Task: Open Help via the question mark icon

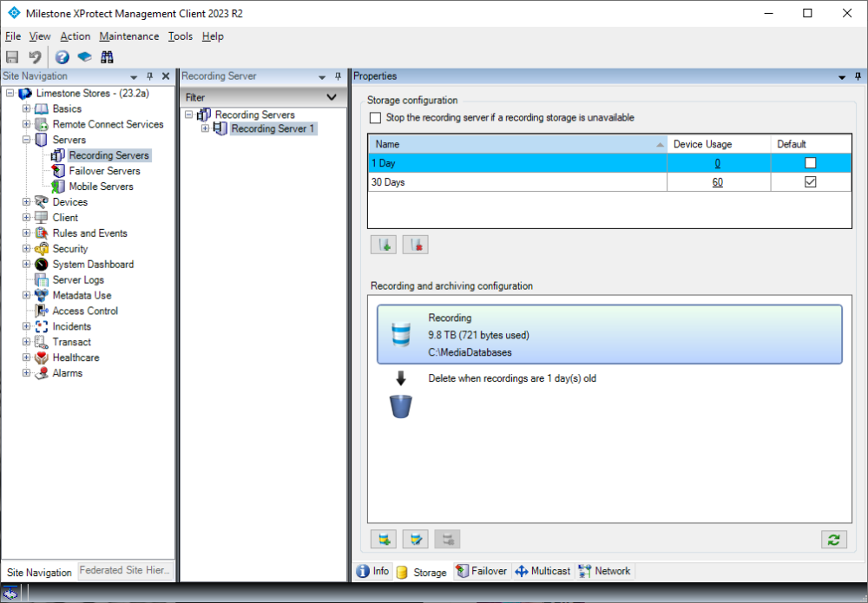Action: (x=62, y=57)
